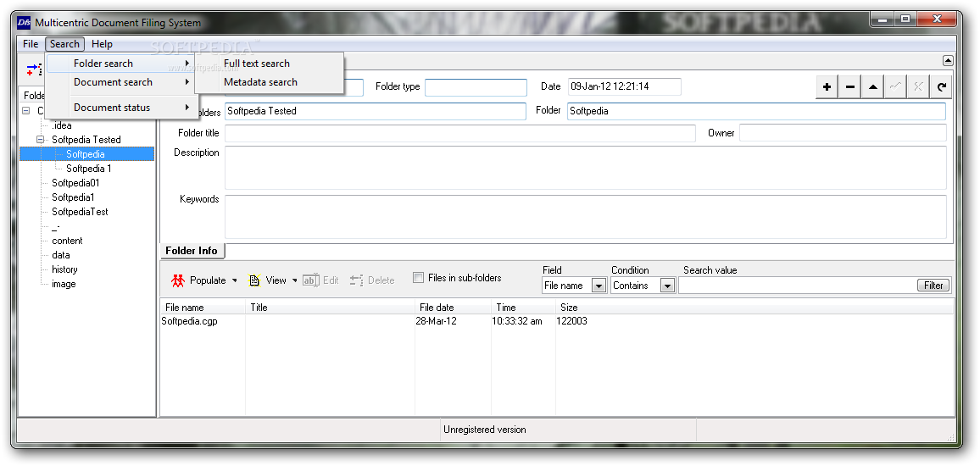Sort by File name column header
The height and width of the screenshot is (466, 980).
click(203, 308)
